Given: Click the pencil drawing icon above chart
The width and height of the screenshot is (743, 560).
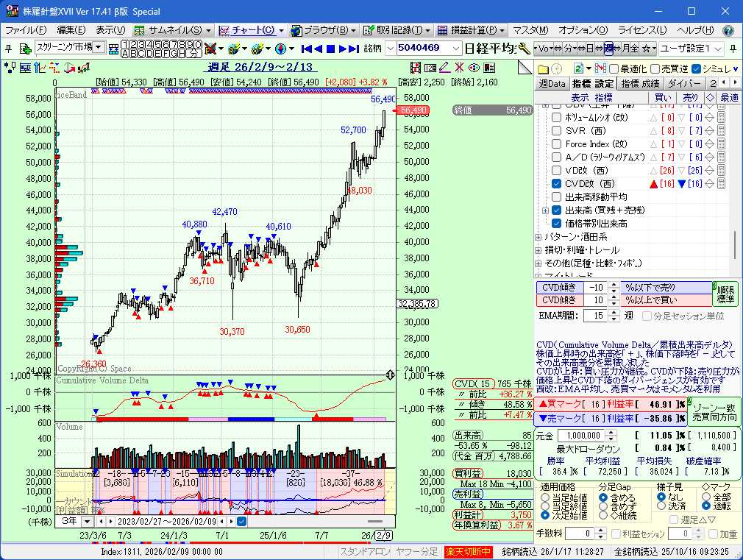Looking at the screenshot, I should coord(444,68).
